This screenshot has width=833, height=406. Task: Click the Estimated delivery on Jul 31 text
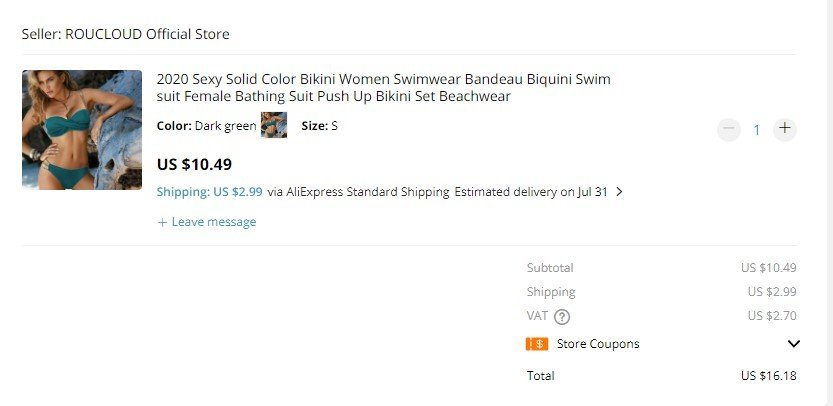531,192
